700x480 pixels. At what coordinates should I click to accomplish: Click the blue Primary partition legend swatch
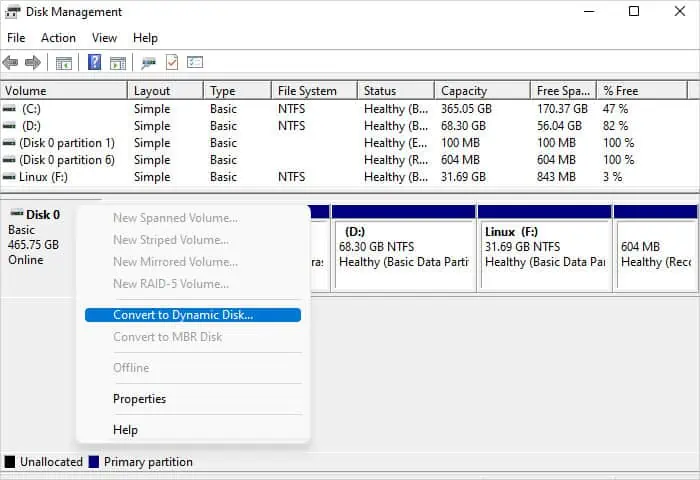click(x=94, y=462)
